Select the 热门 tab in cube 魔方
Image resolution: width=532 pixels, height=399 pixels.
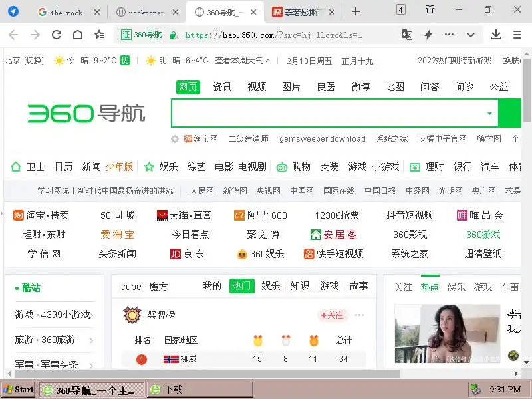(241, 286)
